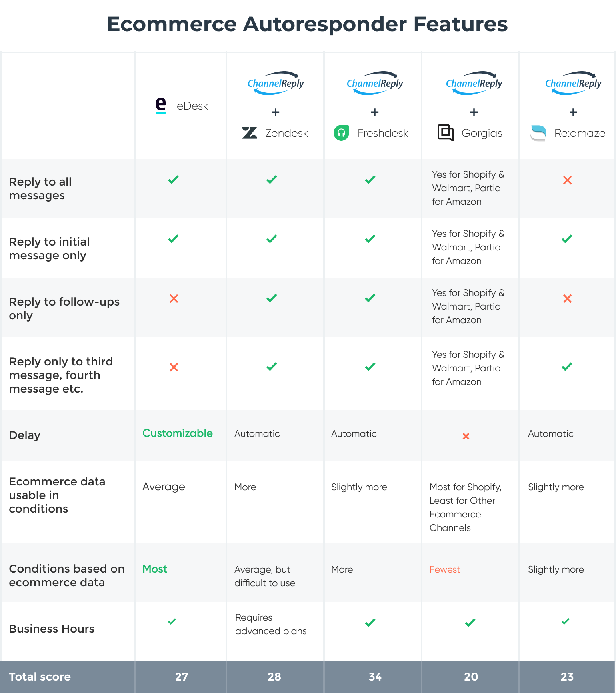Image resolution: width=616 pixels, height=695 pixels.
Task: Click the green 'Customizable' text for eDesk
Action: coord(178,433)
